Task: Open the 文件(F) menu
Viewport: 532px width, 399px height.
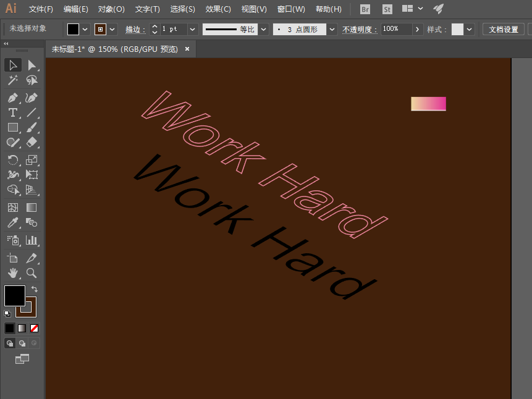Action: point(41,9)
